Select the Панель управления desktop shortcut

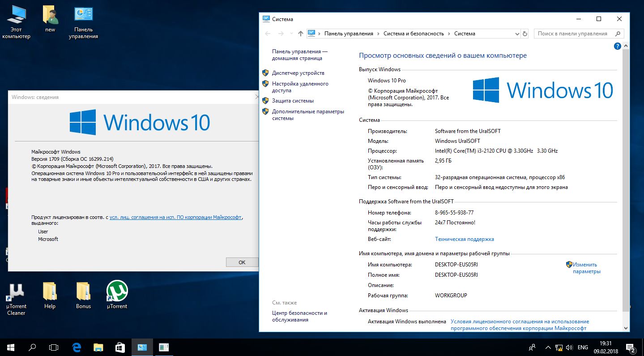[x=83, y=22]
